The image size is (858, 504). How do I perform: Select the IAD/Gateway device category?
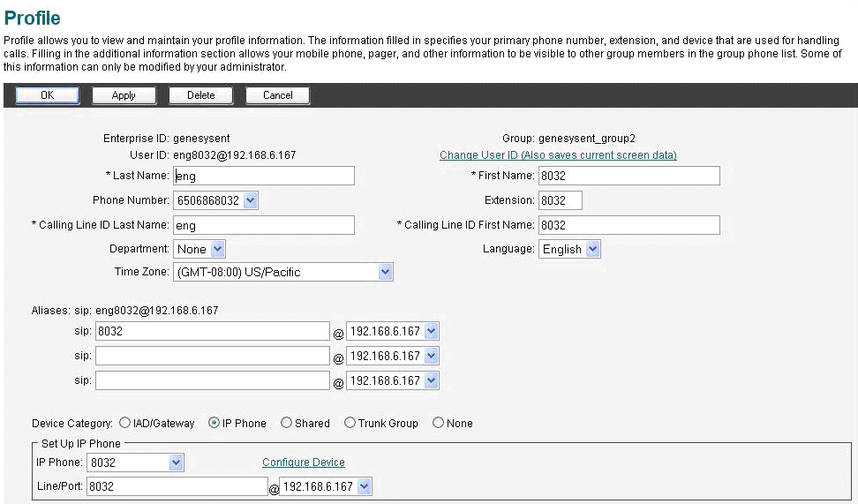click(124, 423)
